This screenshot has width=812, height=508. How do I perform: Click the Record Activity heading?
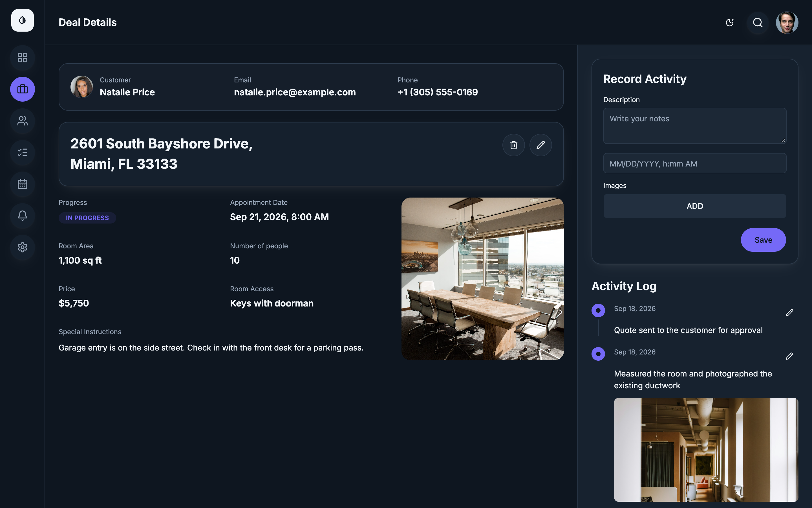click(x=645, y=79)
